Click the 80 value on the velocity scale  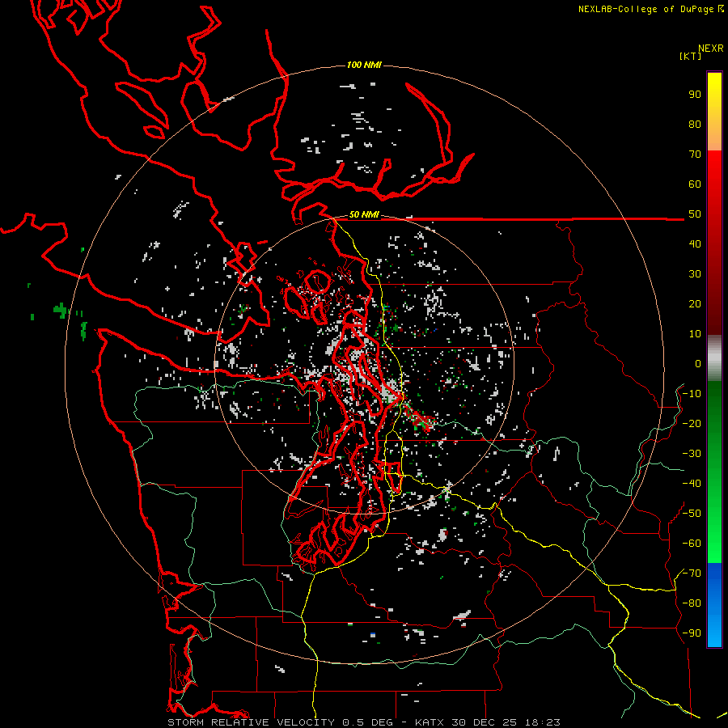pyautogui.click(x=695, y=124)
